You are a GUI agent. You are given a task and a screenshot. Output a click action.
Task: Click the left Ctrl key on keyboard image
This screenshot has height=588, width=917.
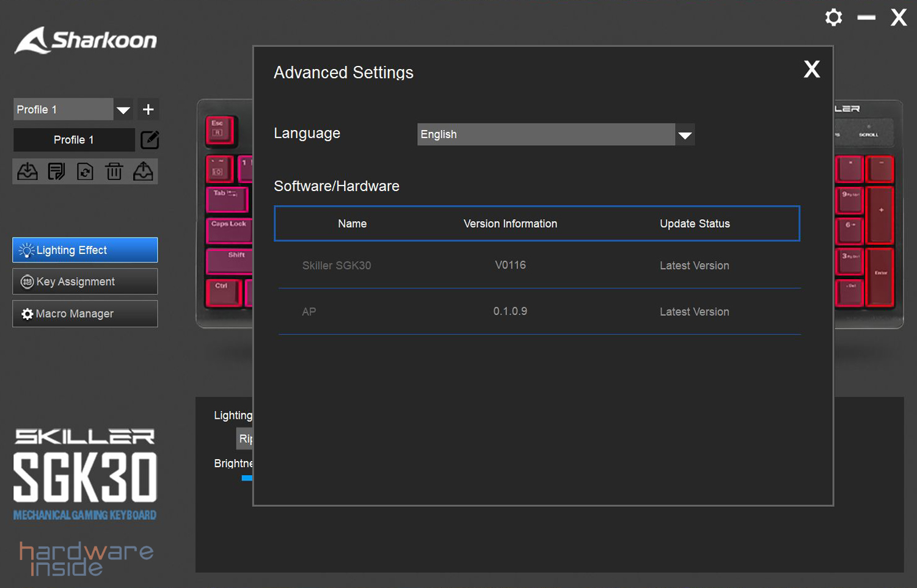click(x=224, y=293)
